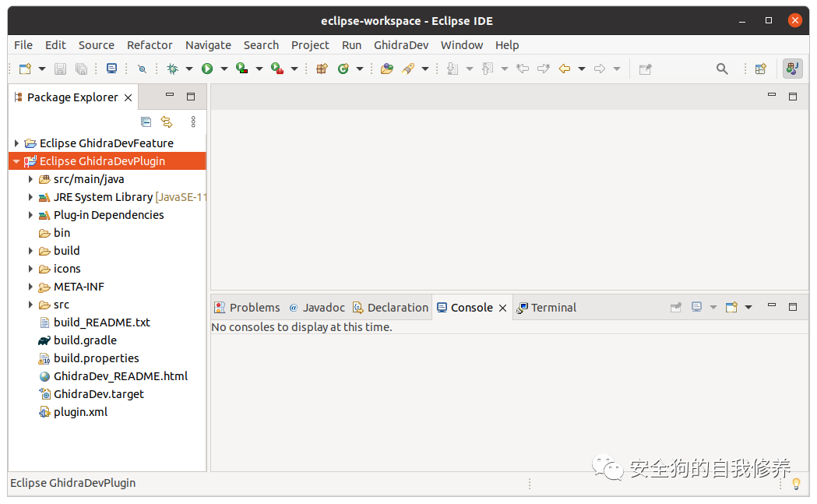Click the Skip All Breakpoints icon
Viewport: 817px width, 504px height.
pyautogui.click(x=142, y=69)
